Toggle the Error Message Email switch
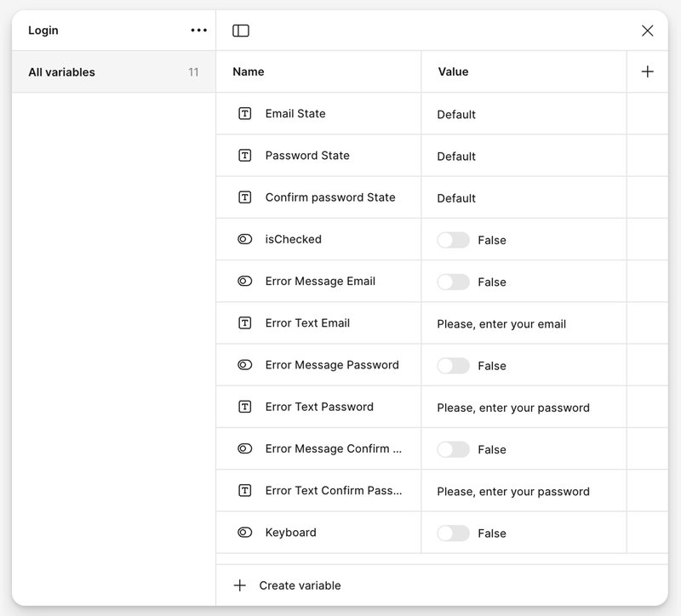 [453, 282]
